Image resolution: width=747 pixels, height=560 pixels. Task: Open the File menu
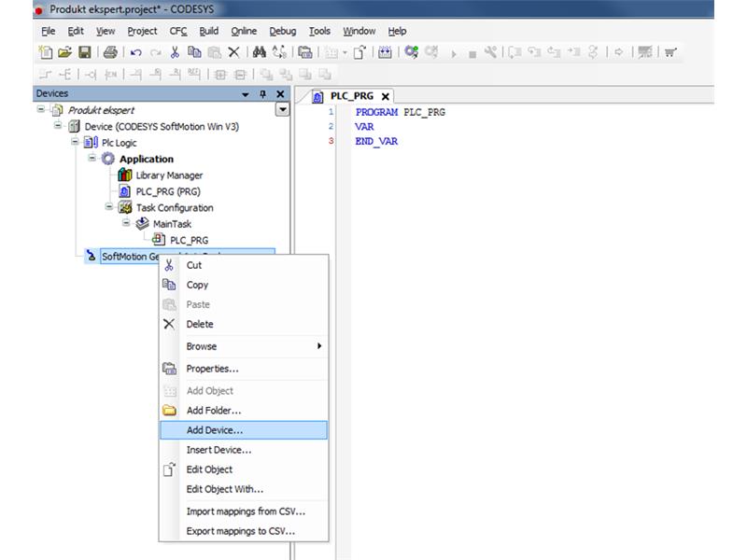coord(49,31)
